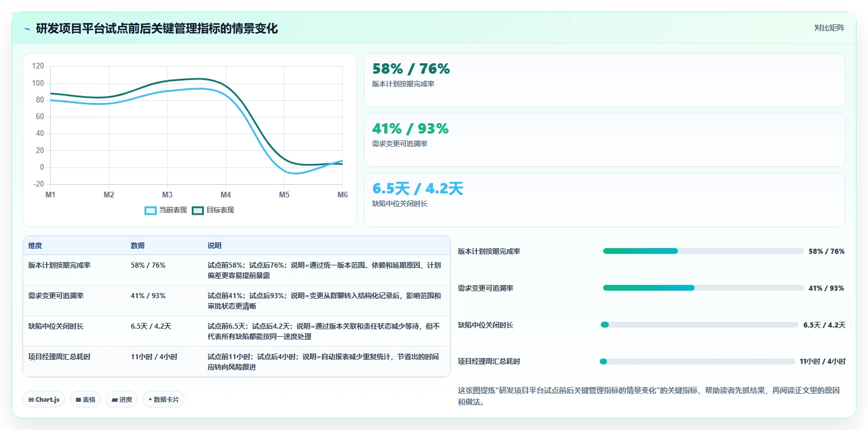Click the 维度 column header
The height and width of the screenshot is (430, 868).
coord(35,245)
